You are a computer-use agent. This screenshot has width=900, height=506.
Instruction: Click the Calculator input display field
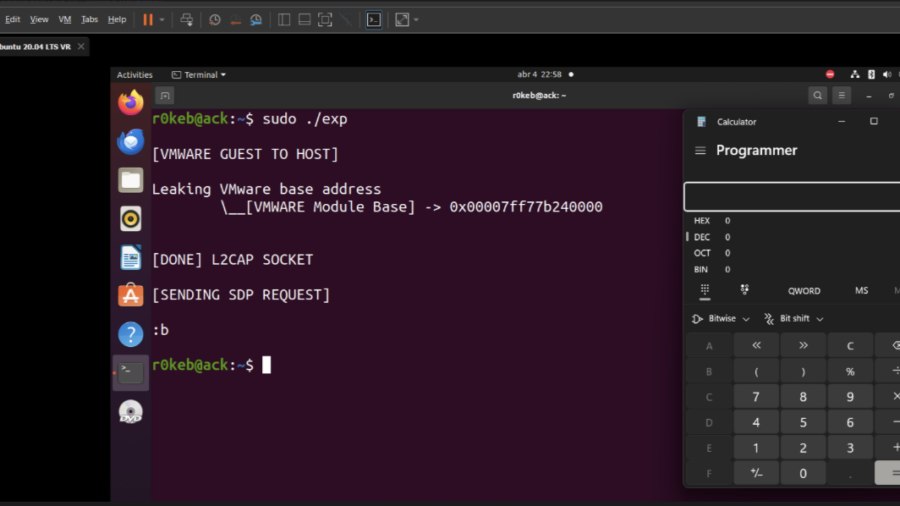tap(792, 197)
